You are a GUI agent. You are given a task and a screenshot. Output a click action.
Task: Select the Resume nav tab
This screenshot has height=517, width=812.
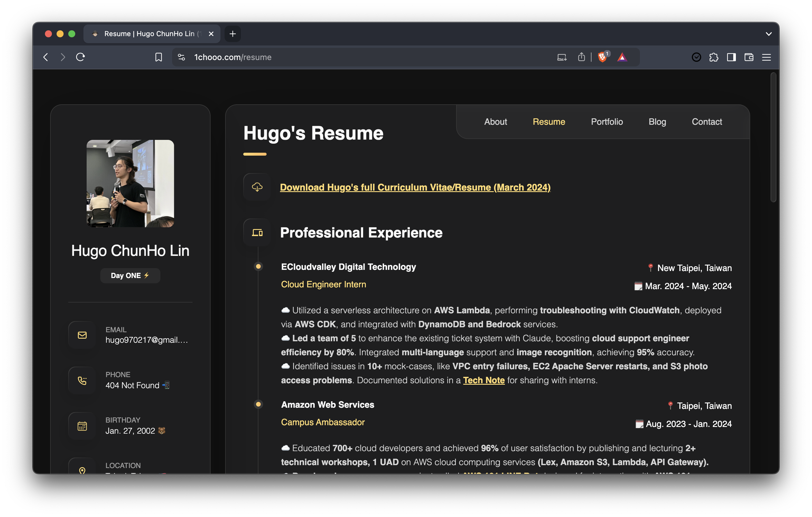549,122
